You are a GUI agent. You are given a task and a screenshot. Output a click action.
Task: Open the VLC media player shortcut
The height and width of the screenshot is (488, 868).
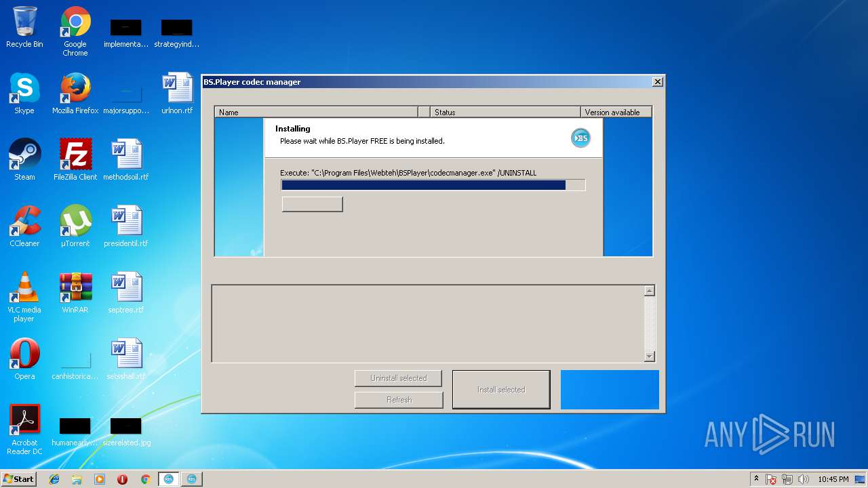24,297
